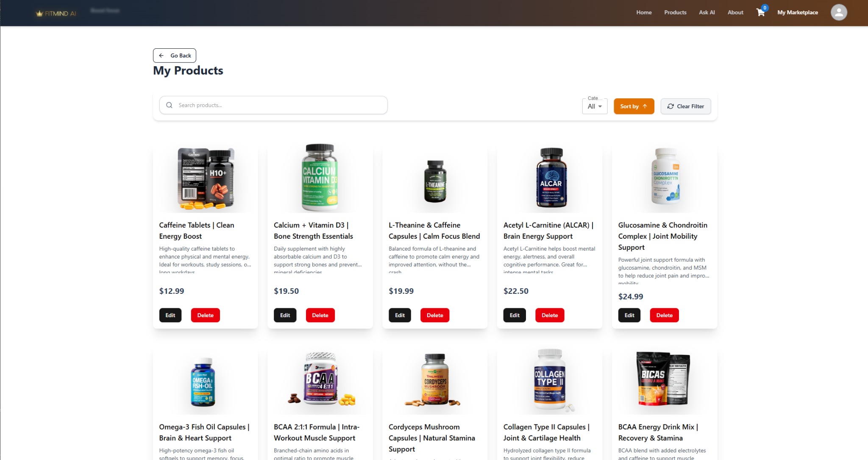868x460 pixels.
Task: Click the About navigation link
Action: 735,12
